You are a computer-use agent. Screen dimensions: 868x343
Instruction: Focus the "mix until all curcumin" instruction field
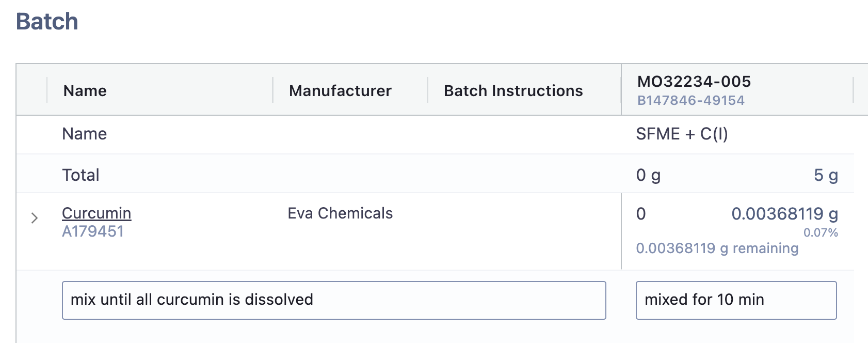(x=333, y=300)
